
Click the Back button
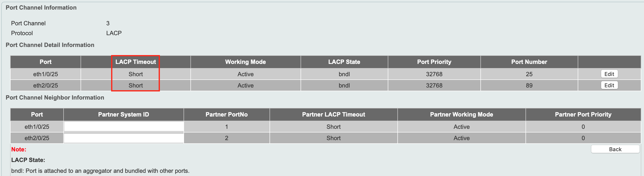tap(615, 149)
